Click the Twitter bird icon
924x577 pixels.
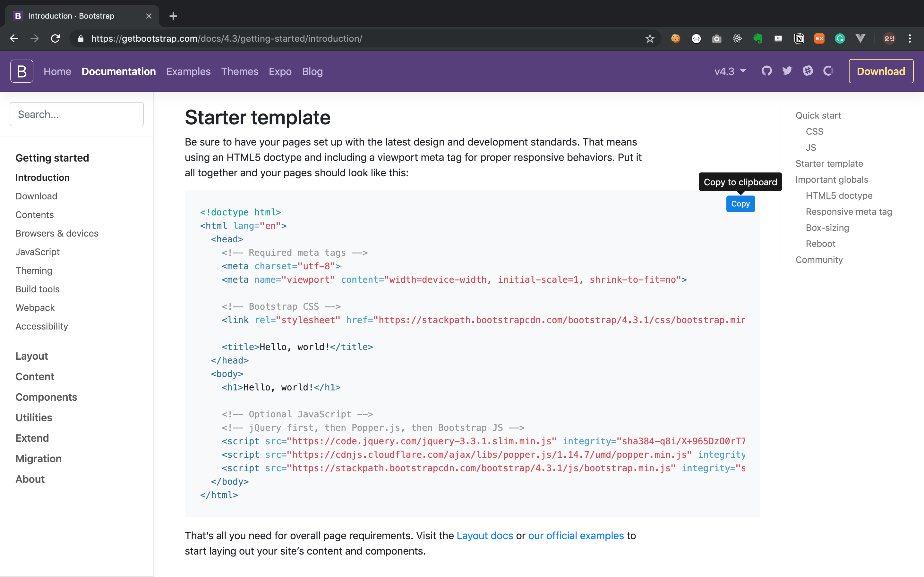787,71
